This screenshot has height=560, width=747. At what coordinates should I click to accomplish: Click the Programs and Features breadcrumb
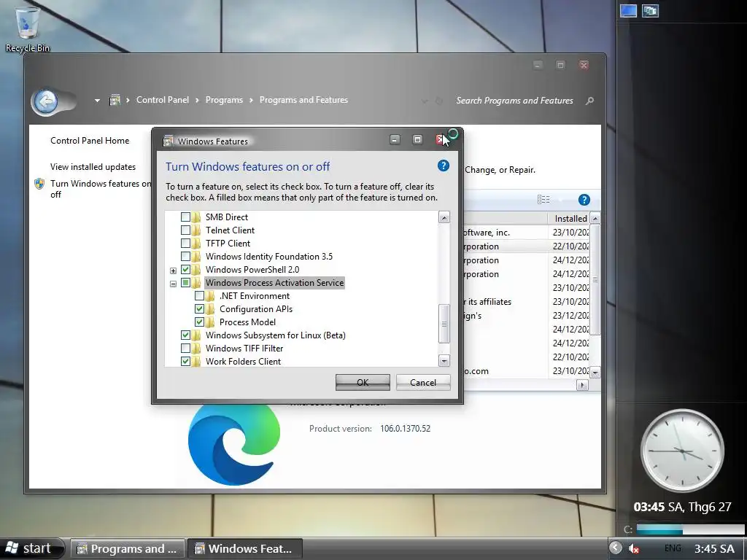pyautogui.click(x=303, y=100)
